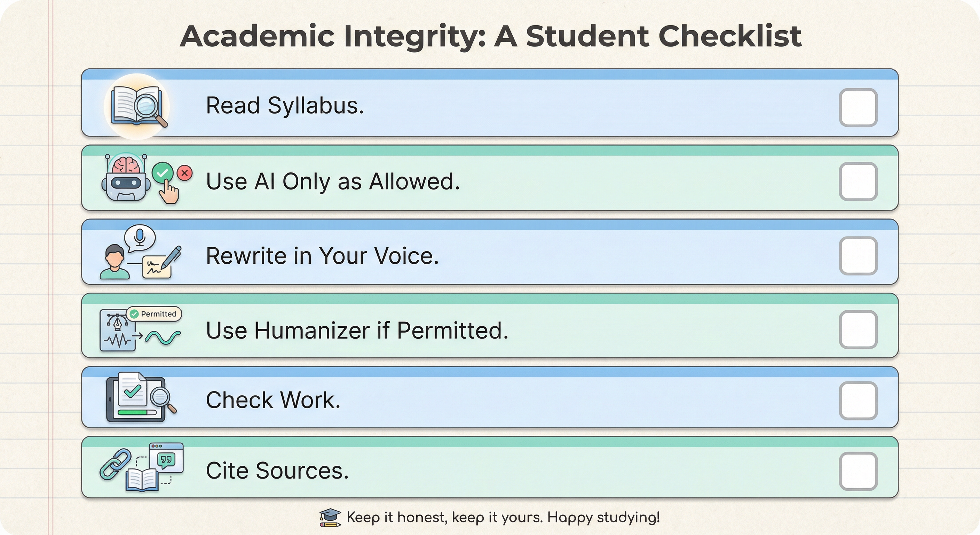Click the graduation cap icon in footer
This screenshot has width=980, height=535.
pyautogui.click(x=330, y=518)
